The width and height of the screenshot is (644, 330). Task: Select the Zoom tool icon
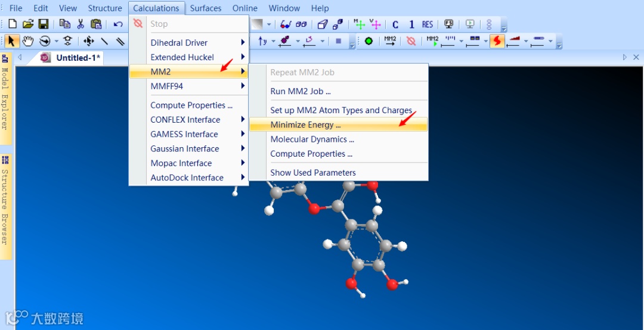coord(67,41)
